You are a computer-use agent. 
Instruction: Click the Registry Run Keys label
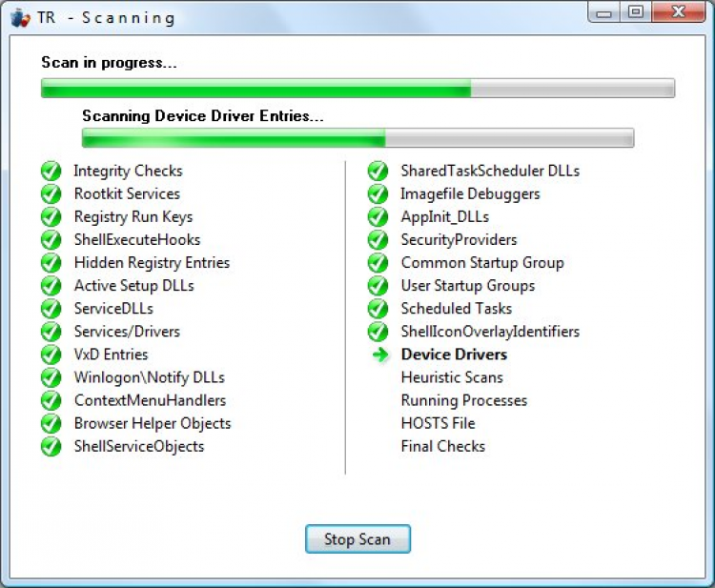point(133,217)
